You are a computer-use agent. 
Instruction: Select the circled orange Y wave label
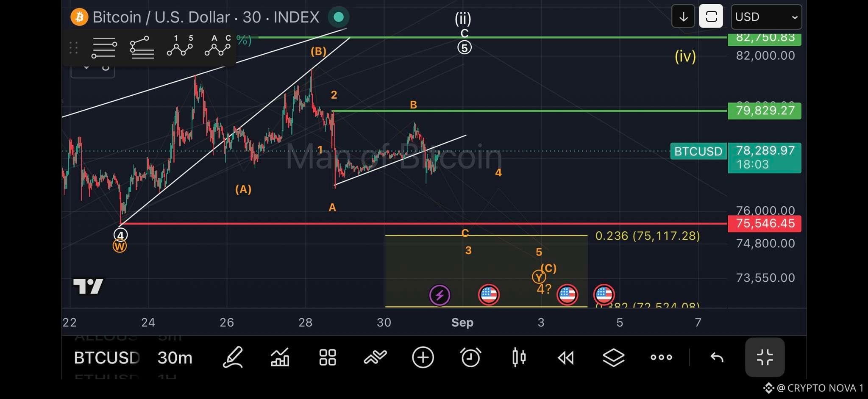539,277
